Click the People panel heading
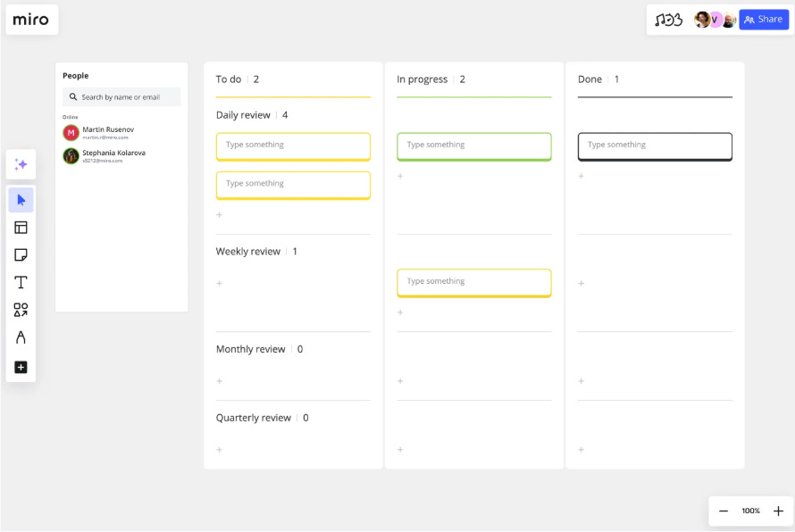Screen dimensions: 795x532 [76, 76]
